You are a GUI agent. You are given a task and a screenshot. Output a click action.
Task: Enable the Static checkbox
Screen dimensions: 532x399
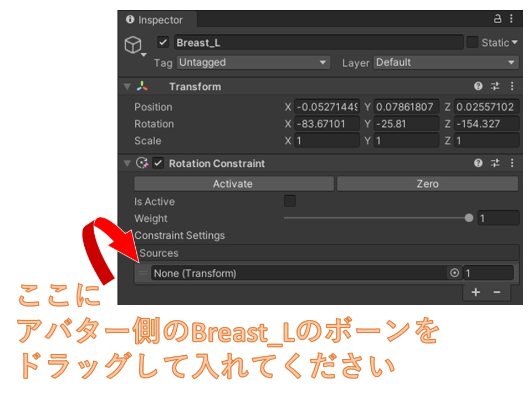pos(472,43)
